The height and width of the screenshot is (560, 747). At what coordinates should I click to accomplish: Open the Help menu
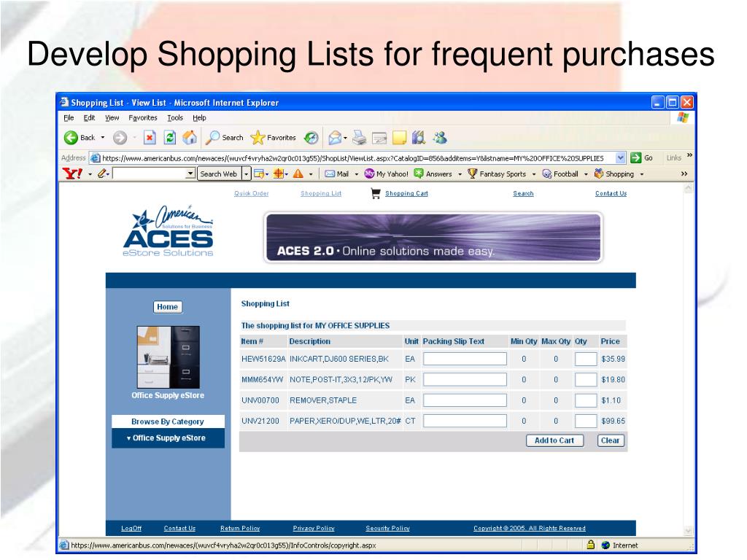pos(199,117)
